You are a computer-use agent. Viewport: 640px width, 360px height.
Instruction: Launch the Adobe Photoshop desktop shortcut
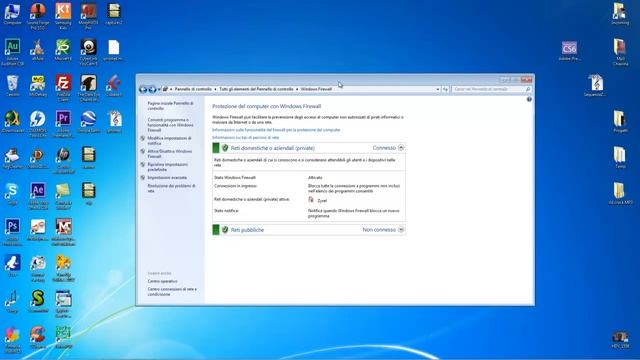click(x=12, y=232)
